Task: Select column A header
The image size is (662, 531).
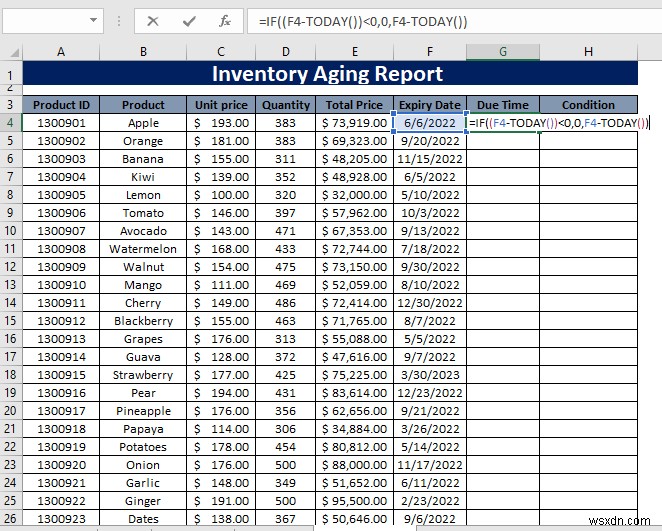Action: click(61, 52)
